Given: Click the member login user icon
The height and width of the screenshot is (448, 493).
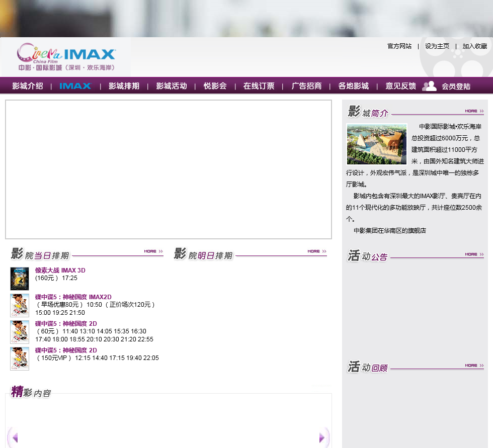Looking at the screenshot, I should (429, 86).
